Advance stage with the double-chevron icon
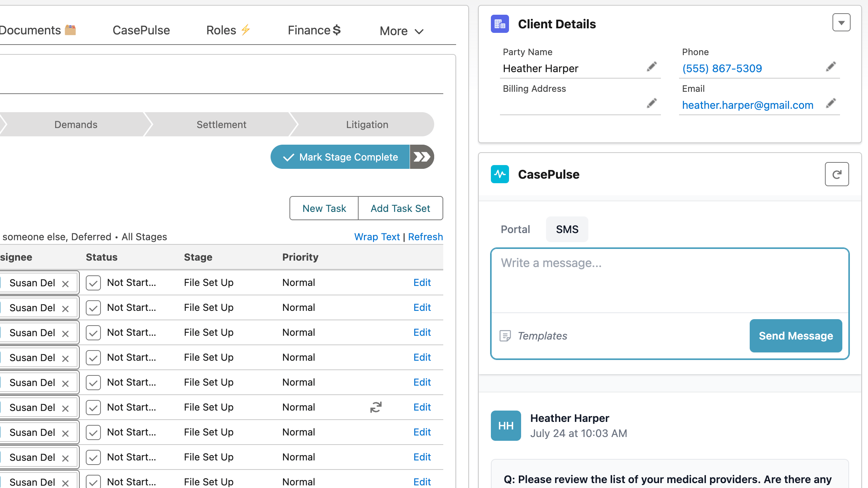Screen dimensions: 868x488 422,157
